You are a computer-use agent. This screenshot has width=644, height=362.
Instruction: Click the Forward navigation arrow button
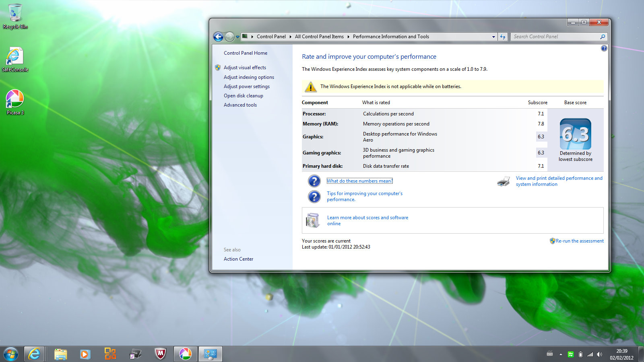(x=229, y=37)
